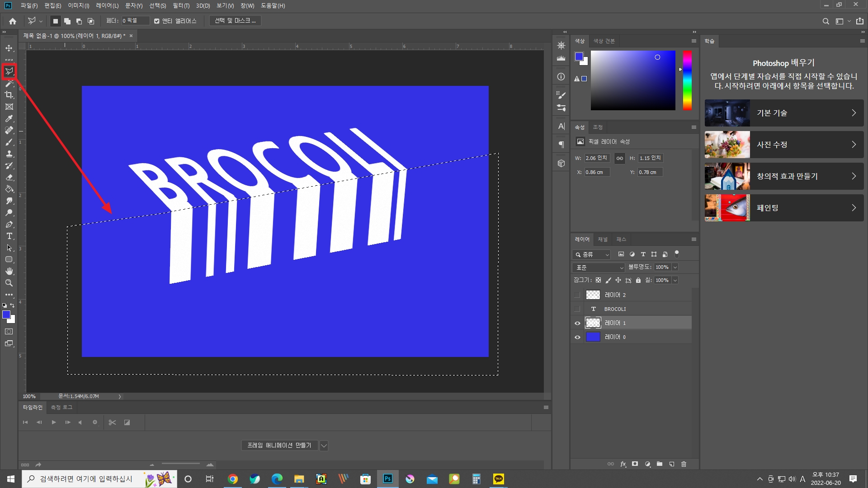Select the Zoom tool

9,283
